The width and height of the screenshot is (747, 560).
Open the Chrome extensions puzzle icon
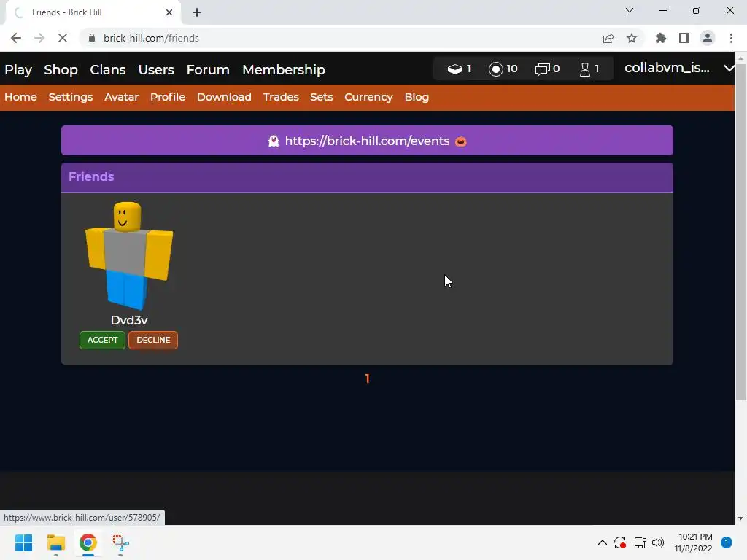(661, 38)
